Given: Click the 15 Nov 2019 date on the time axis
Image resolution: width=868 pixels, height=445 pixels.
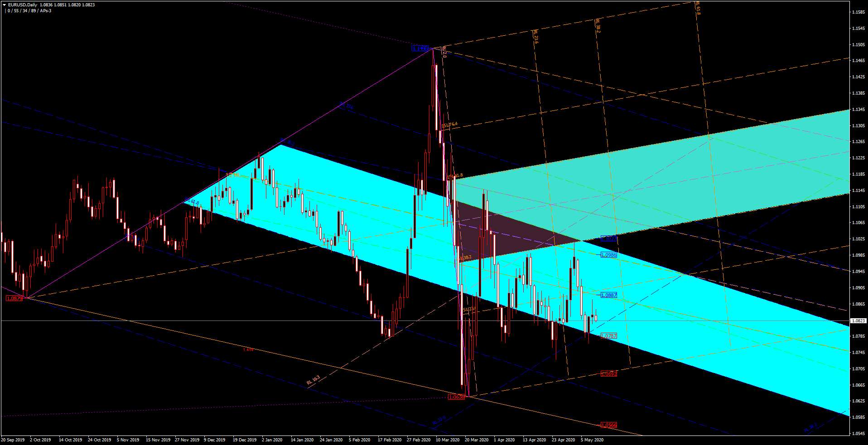Looking at the screenshot, I should coord(158,440).
